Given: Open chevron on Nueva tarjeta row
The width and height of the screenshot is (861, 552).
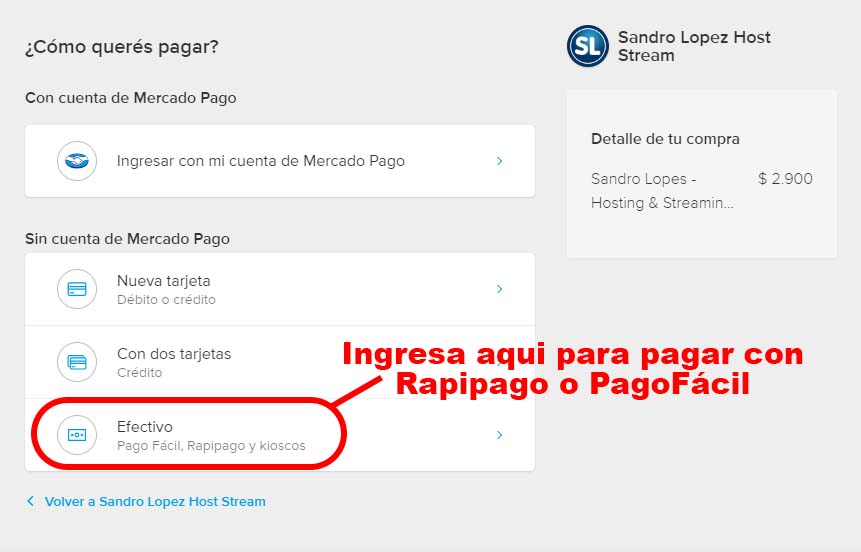Looking at the screenshot, I should (x=500, y=289).
